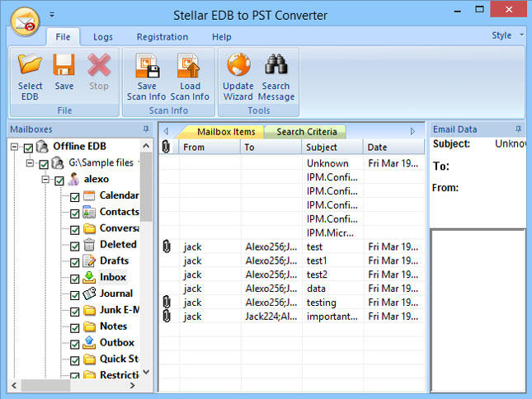Click attachment icon on test row
The width and height of the screenshot is (532, 399).
click(x=167, y=246)
